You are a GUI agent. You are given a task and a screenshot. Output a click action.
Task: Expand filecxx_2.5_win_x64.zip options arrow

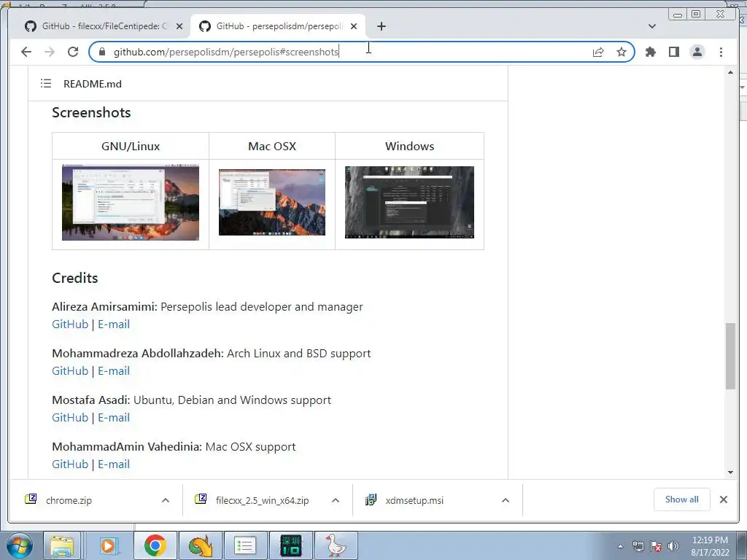[336, 500]
